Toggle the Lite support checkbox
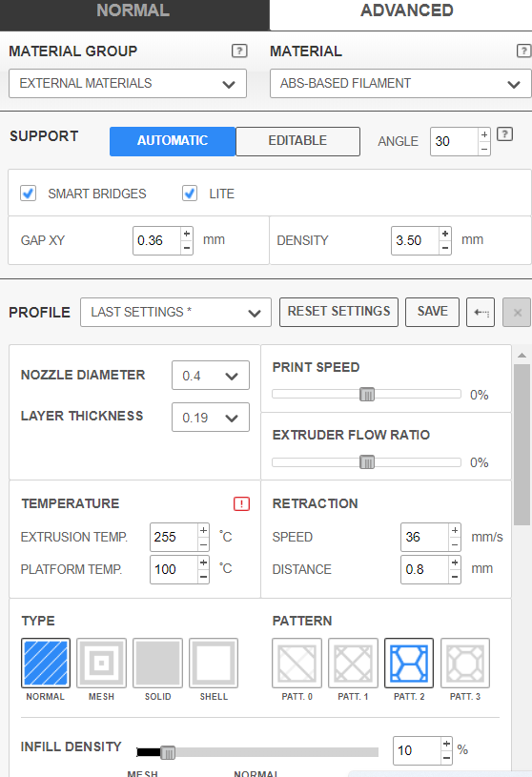Screen dimensions: 532x777 190,194
